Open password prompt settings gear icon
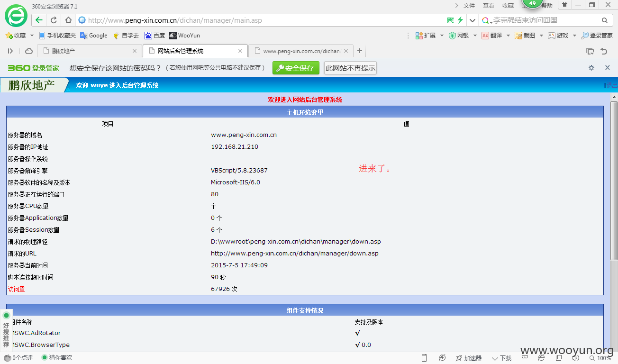618x364 pixels. pyautogui.click(x=591, y=68)
